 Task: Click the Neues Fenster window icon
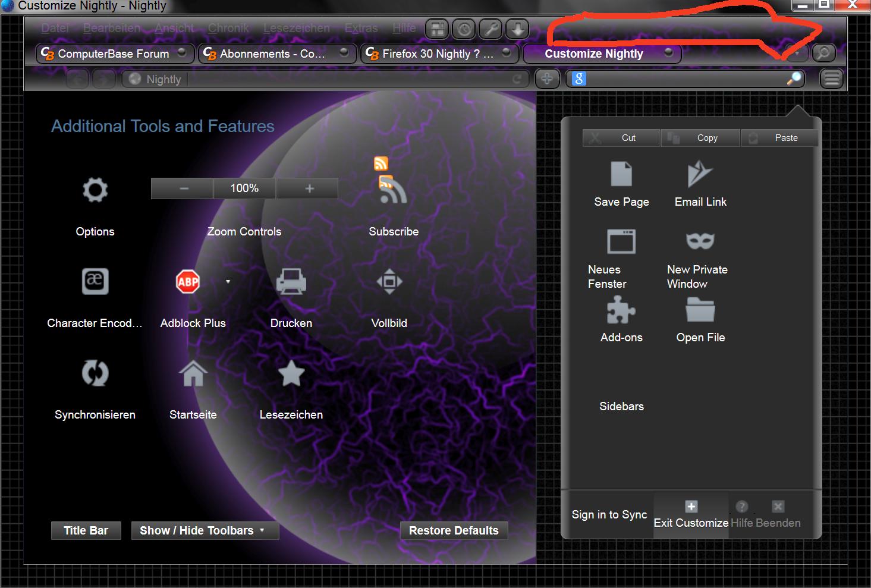621,241
